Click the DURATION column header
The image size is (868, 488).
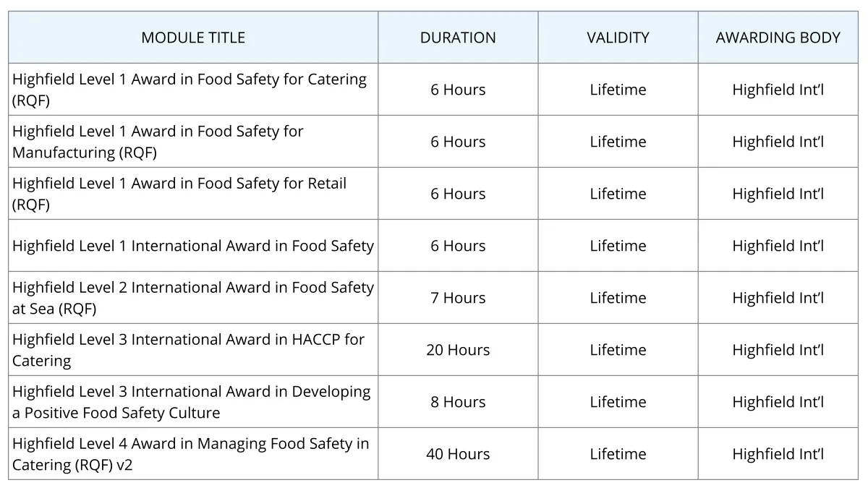458,38
